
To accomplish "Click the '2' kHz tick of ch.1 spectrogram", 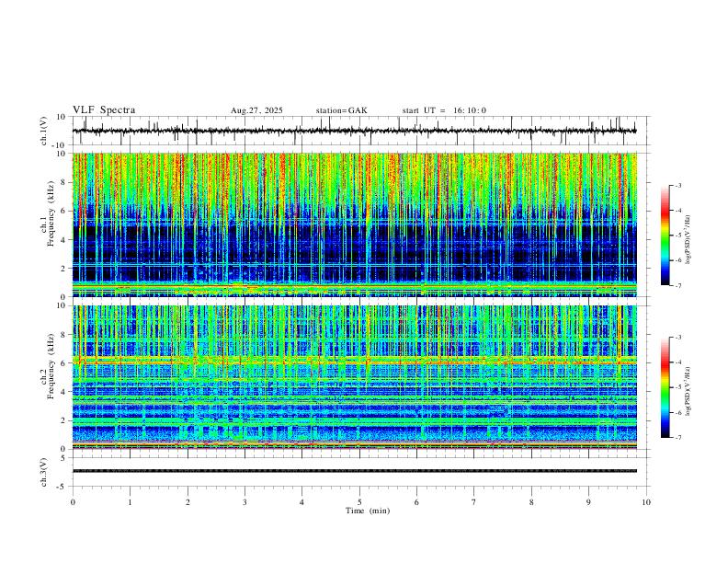I will 64,268.
